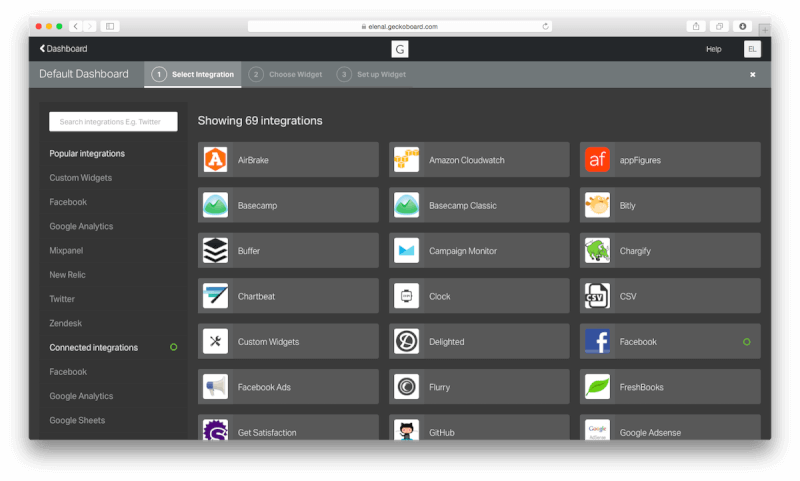Click the Facebook Ads megaphone icon
800x481 pixels.
tap(215, 387)
